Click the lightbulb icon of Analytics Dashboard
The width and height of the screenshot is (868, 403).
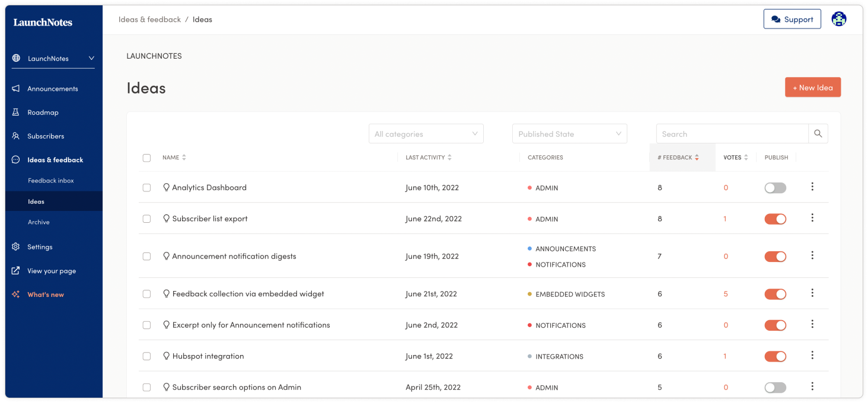pos(166,187)
